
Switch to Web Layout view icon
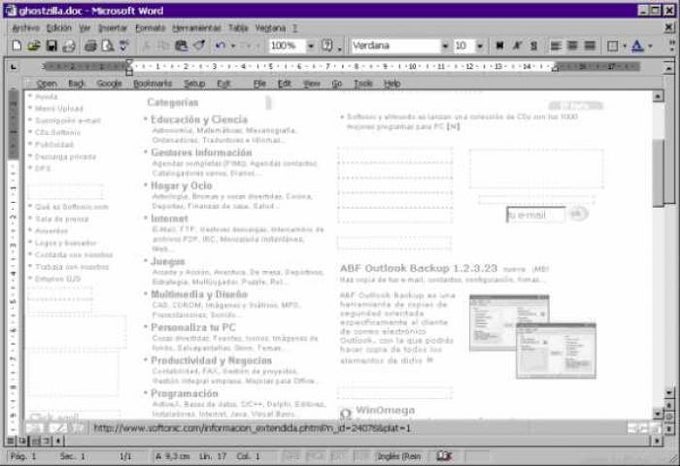coord(22,441)
